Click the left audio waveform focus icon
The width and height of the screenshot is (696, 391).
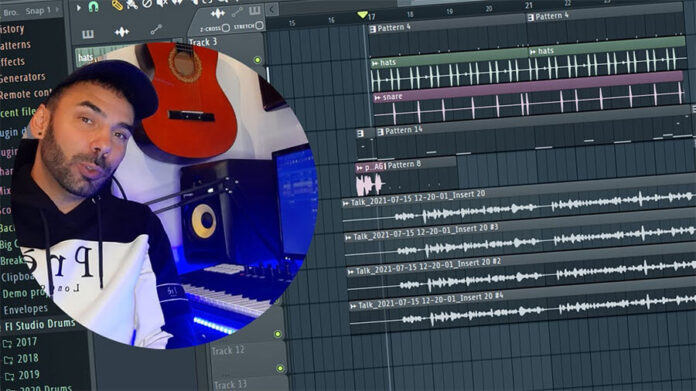pos(122,32)
